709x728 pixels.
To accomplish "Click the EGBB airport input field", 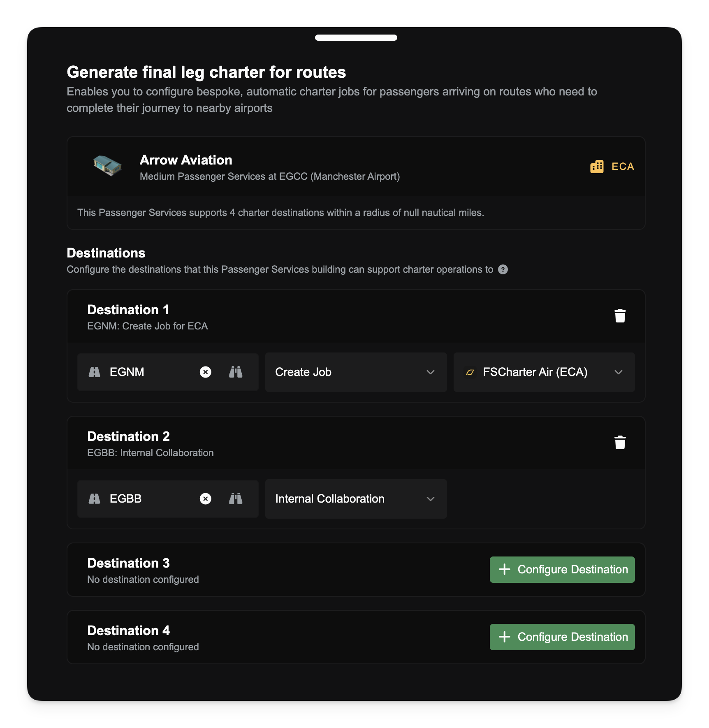I will 150,499.
